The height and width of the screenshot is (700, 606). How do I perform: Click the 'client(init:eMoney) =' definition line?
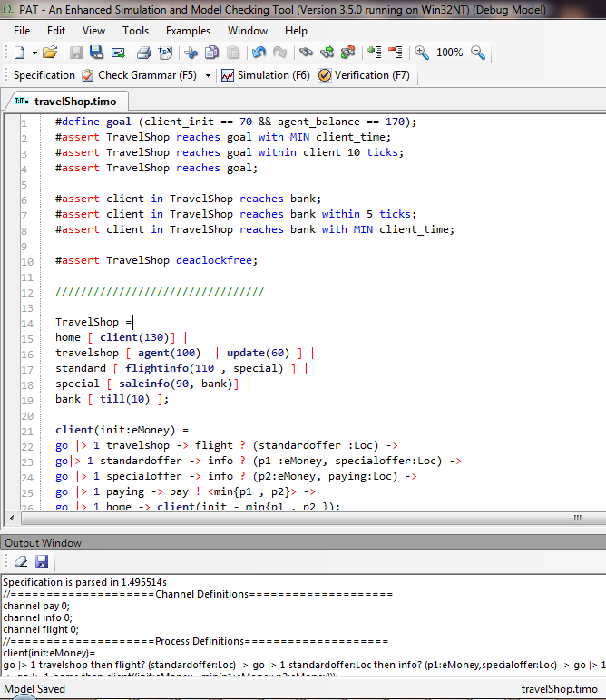pos(122,430)
